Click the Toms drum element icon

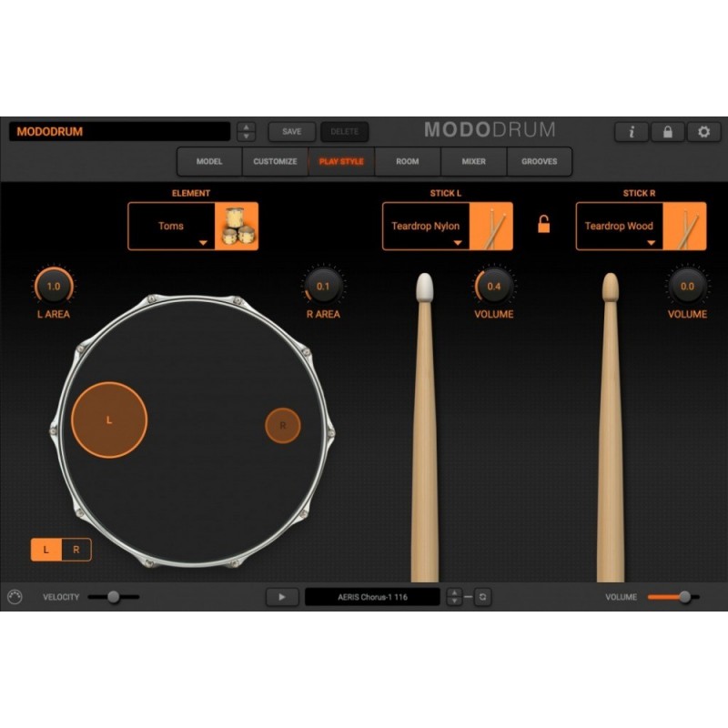click(238, 226)
